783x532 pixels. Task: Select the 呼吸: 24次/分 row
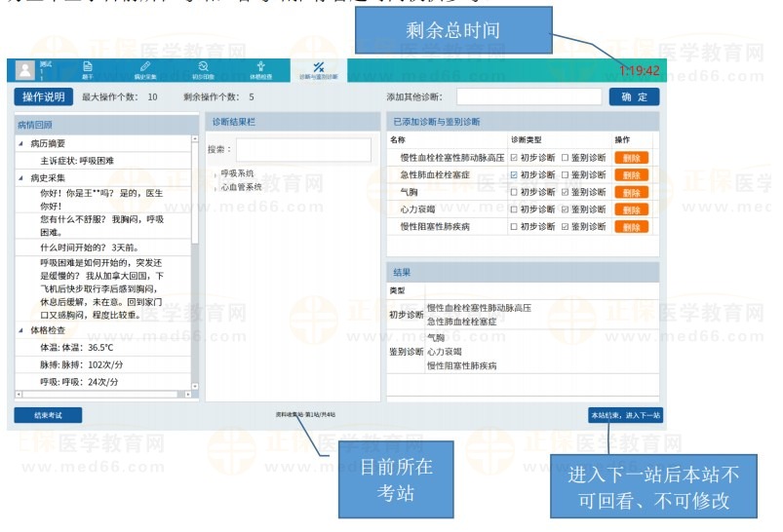point(102,382)
